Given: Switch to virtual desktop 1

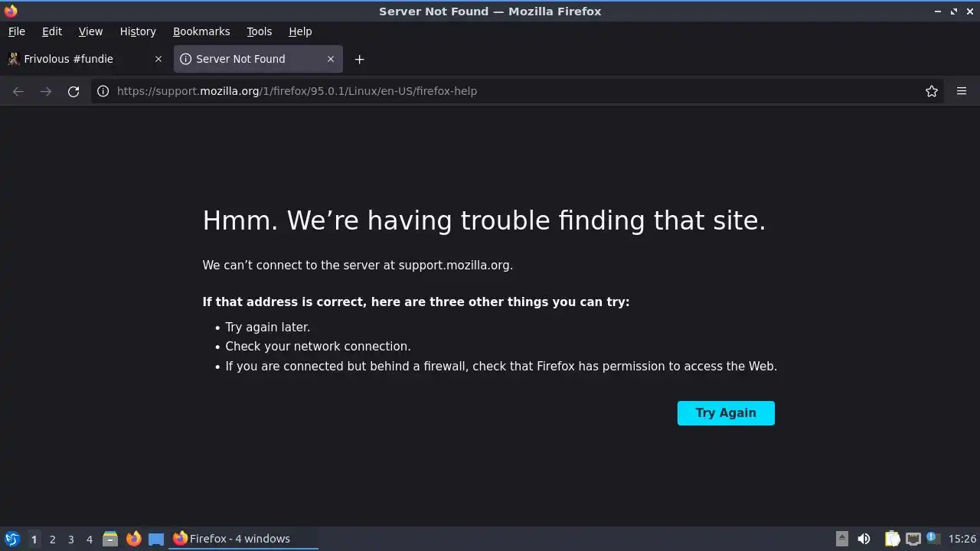Looking at the screenshot, I should coord(34,539).
